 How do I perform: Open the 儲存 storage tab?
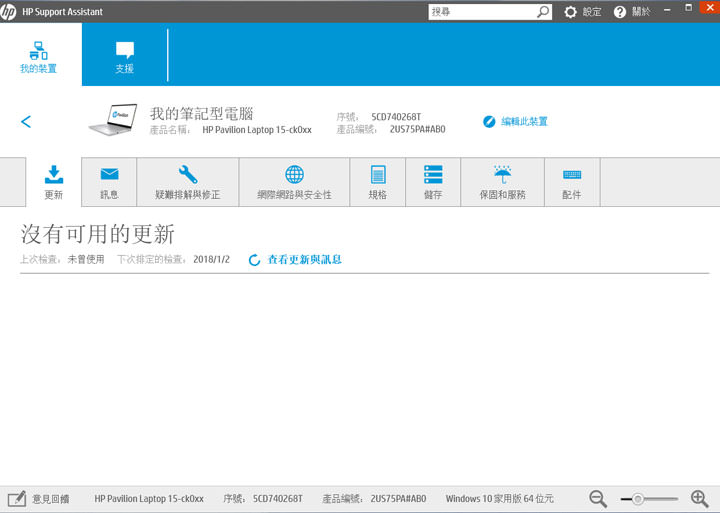pyautogui.click(x=433, y=182)
